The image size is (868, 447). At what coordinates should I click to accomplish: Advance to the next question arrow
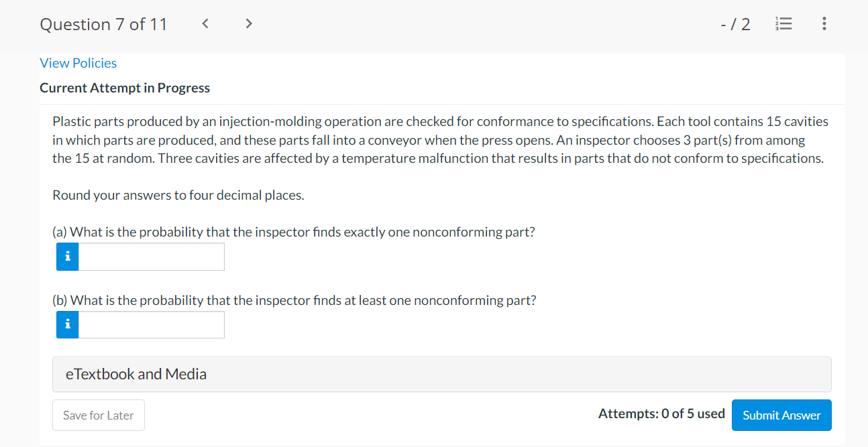(x=249, y=25)
